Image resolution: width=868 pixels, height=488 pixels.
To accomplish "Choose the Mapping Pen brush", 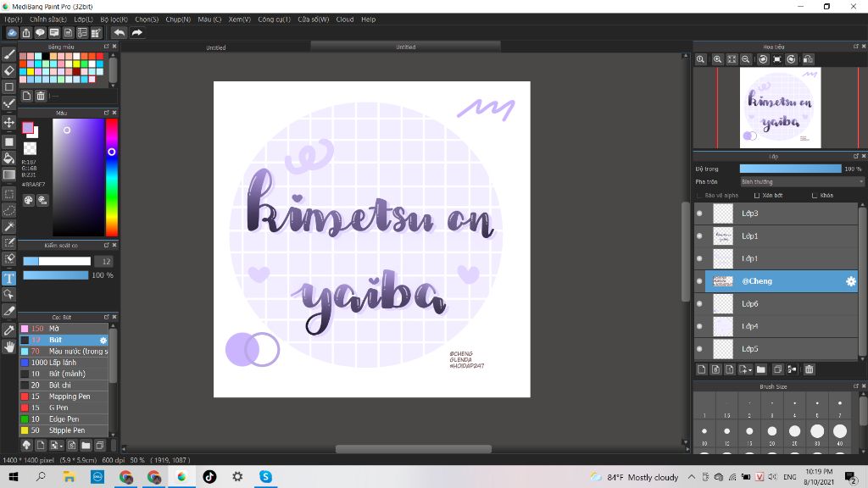I will pyautogui.click(x=64, y=396).
